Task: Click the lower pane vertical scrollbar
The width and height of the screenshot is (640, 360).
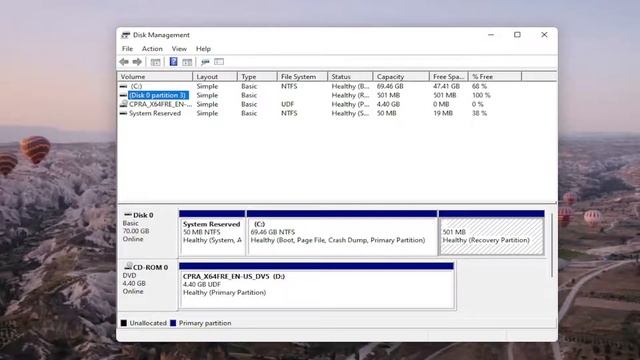Action: [x=552, y=245]
